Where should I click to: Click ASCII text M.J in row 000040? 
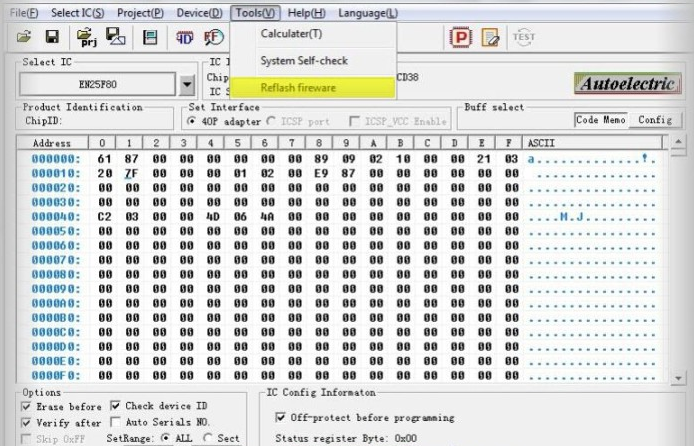pos(571,217)
